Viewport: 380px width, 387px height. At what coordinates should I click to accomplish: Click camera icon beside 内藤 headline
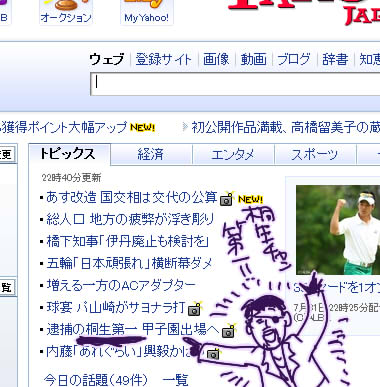[x=213, y=353]
